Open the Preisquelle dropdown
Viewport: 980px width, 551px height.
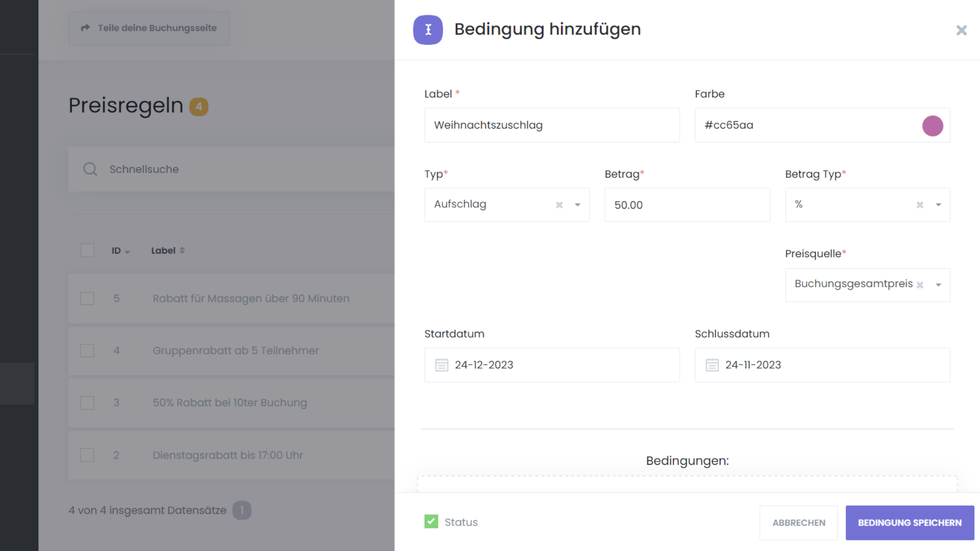pos(938,285)
